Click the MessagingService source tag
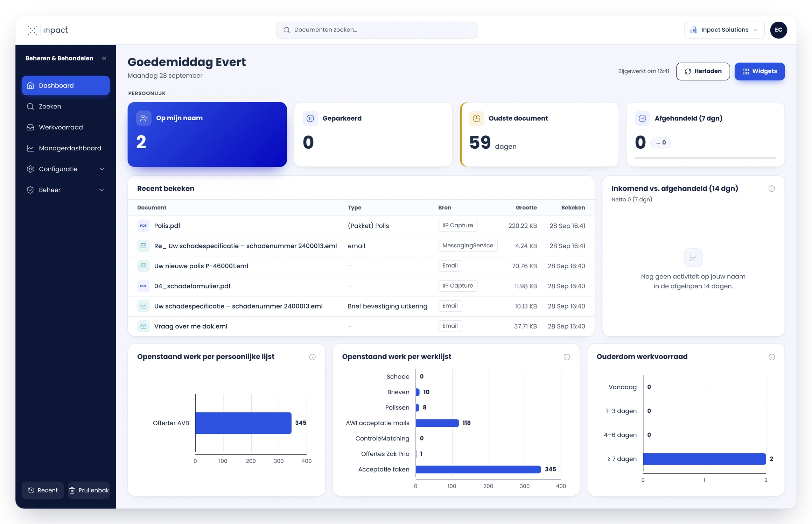Viewport: 812px width, 524px height. point(468,246)
